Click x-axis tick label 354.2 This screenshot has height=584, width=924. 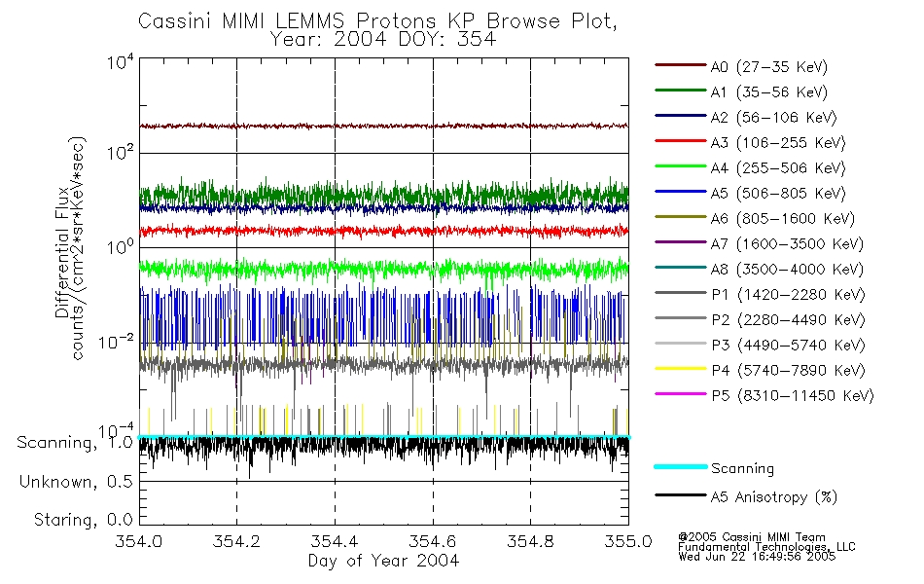(237, 541)
